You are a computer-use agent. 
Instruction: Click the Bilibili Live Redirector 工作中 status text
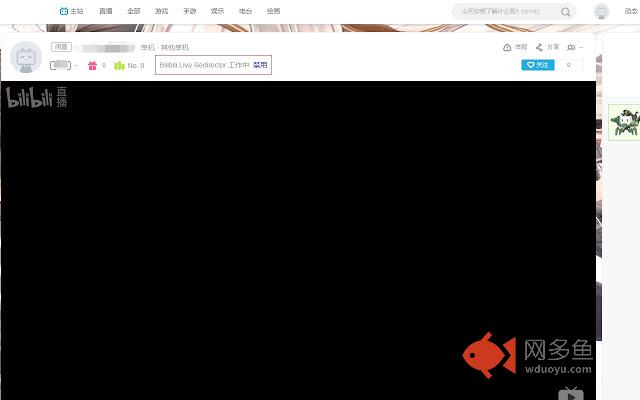pos(204,65)
